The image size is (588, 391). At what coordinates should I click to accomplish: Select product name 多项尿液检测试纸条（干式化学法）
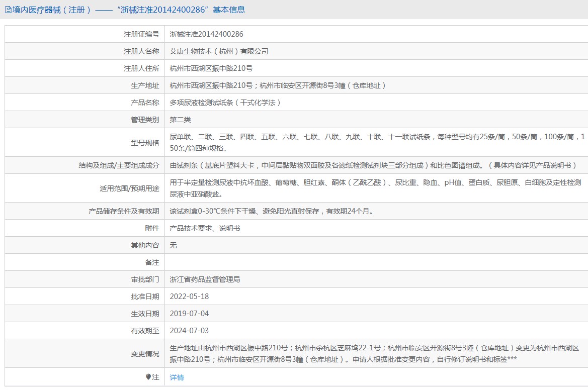click(225, 103)
